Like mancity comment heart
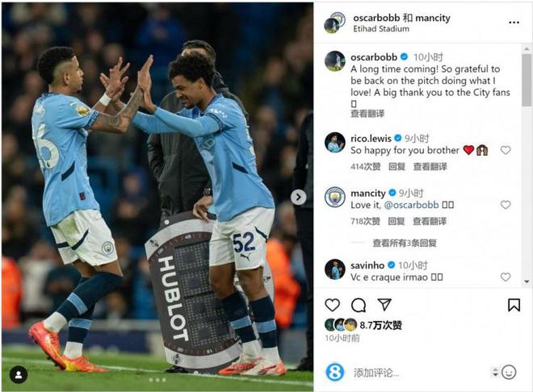This screenshot has height=392, width=533. [506, 205]
